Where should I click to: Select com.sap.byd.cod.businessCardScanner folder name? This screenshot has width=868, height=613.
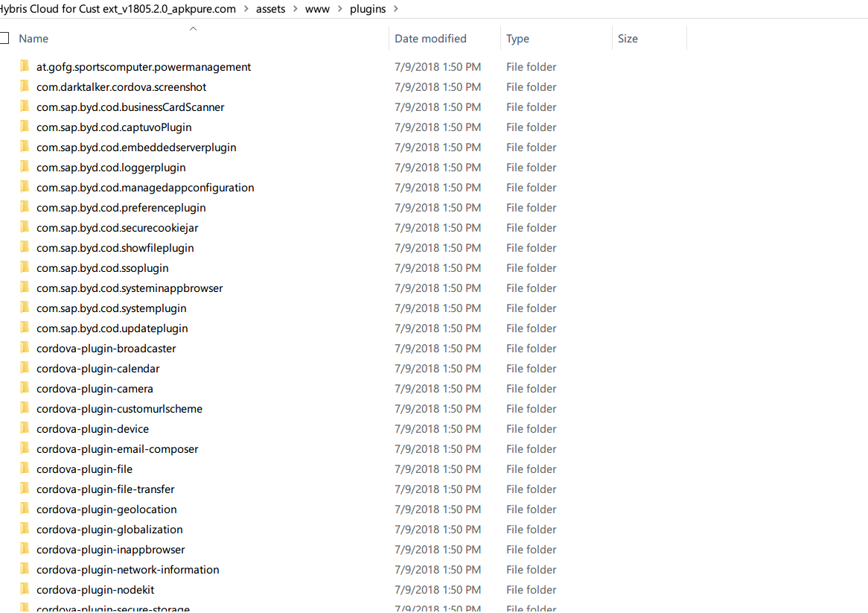(x=130, y=107)
